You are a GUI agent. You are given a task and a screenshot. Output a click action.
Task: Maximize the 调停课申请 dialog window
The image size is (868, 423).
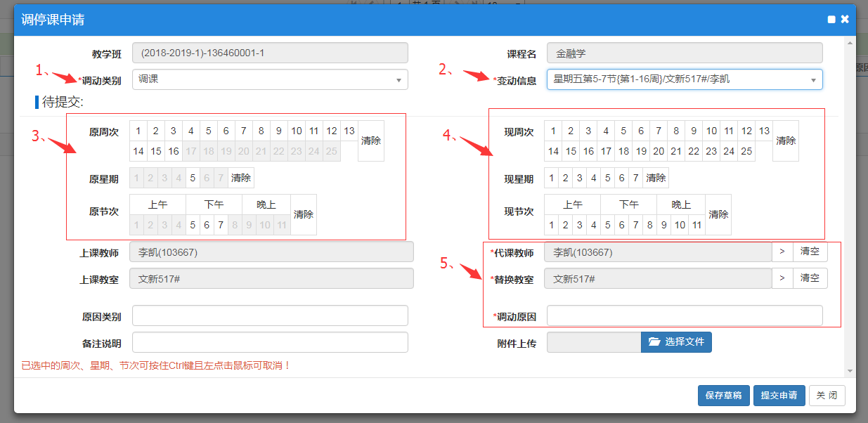click(x=831, y=20)
